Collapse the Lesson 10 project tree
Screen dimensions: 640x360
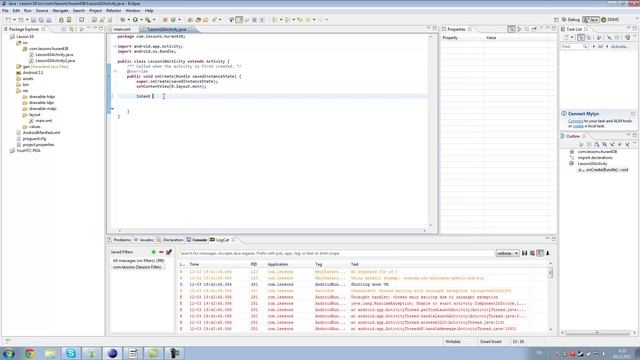[8, 37]
